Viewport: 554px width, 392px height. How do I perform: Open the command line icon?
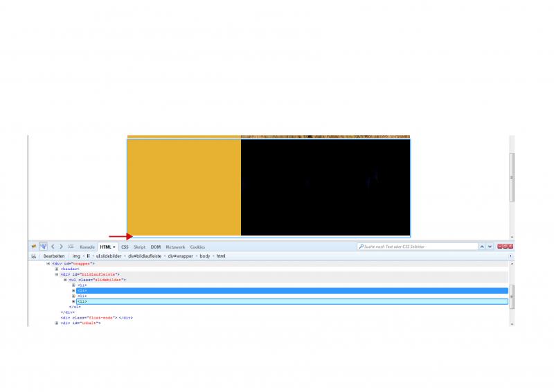71,247
